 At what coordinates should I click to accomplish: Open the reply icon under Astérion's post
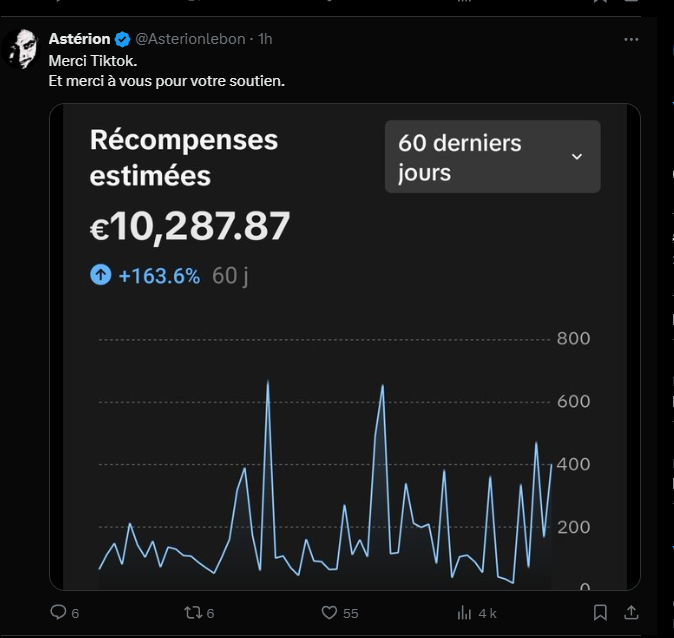pos(58,612)
